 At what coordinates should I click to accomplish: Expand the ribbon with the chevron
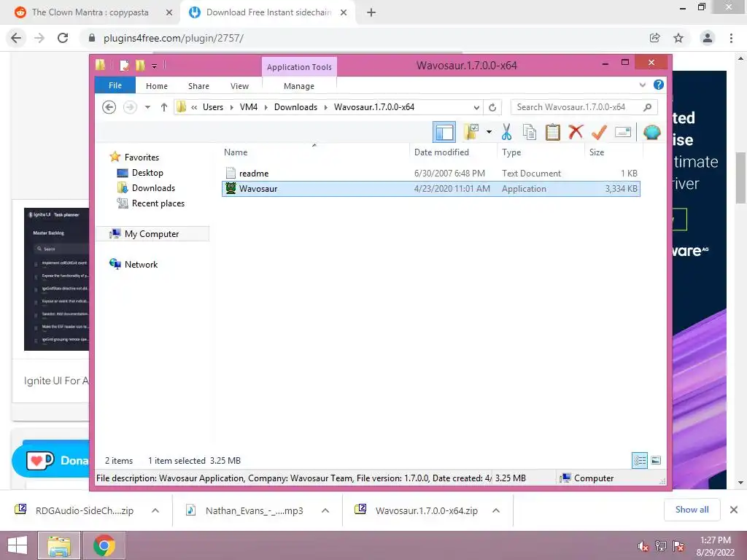click(642, 85)
